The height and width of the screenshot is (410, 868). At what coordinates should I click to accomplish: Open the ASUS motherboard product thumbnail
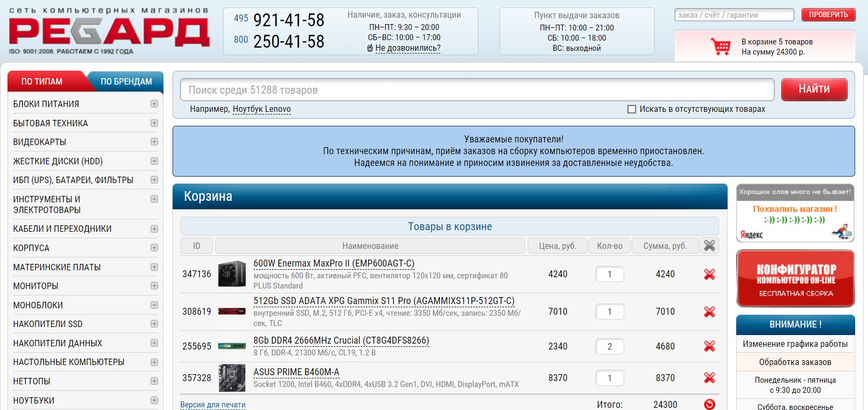point(232,378)
